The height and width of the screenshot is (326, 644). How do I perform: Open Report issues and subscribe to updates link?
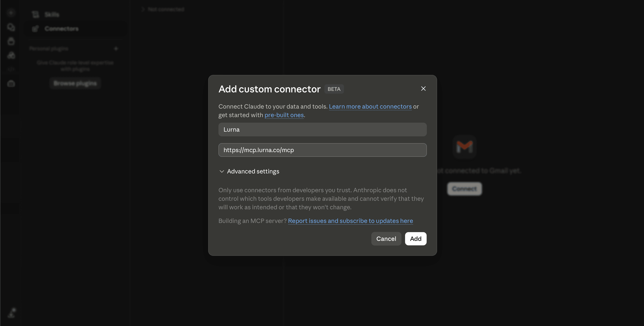(350, 221)
